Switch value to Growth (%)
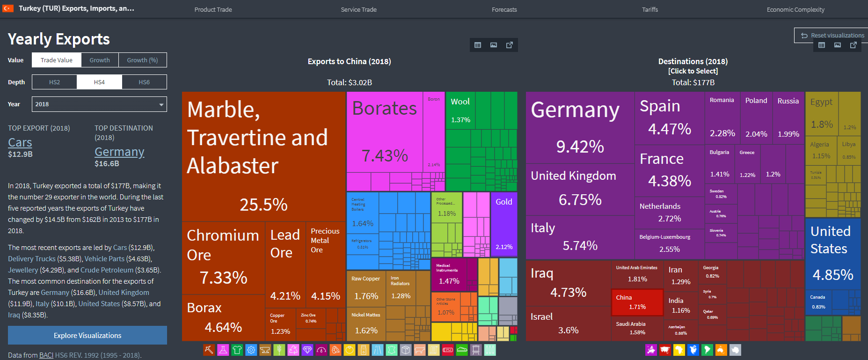The height and width of the screenshot is (360, 868). [x=142, y=60]
